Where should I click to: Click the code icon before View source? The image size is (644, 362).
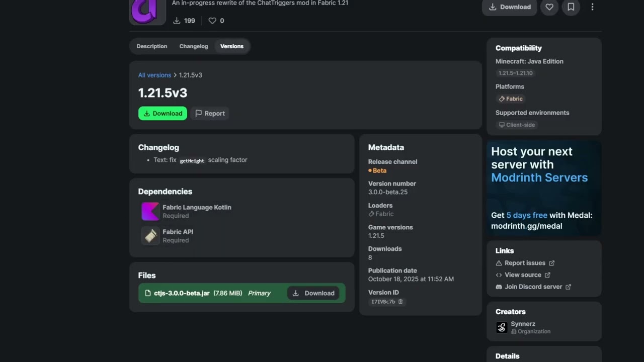(499, 275)
